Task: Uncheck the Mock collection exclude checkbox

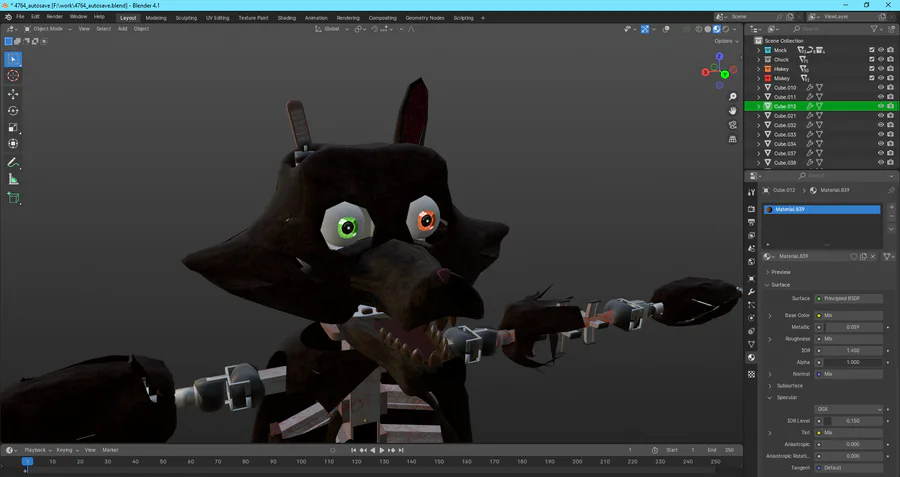Action: tap(871, 50)
